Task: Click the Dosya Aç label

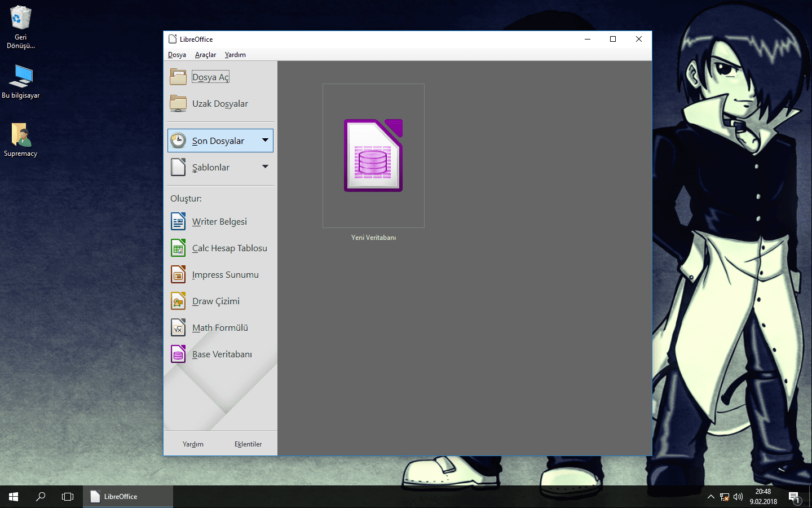Action: click(x=210, y=77)
